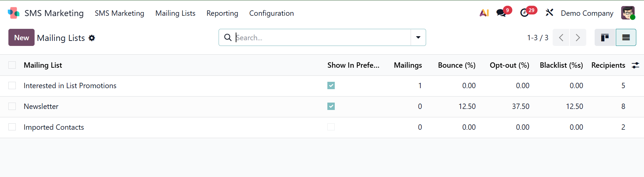Click the SMS Marketing app logo icon
644x177 pixels.
click(x=13, y=13)
